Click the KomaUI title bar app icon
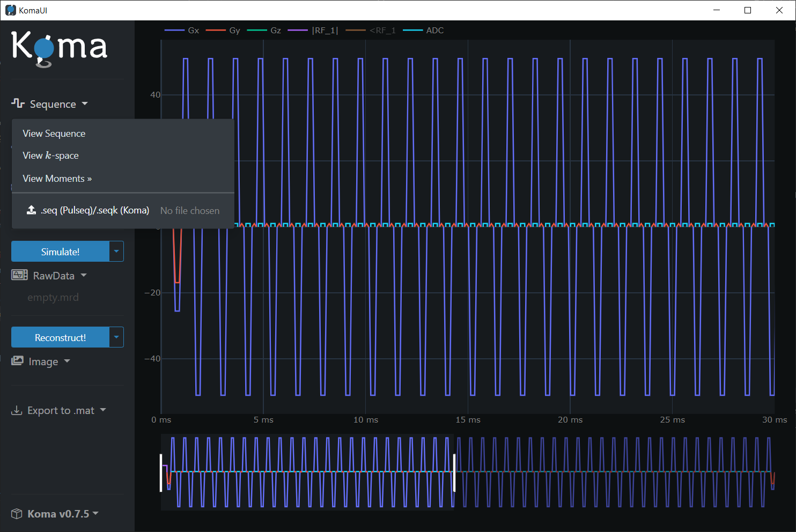The width and height of the screenshot is (796, 532). (10, 10)
